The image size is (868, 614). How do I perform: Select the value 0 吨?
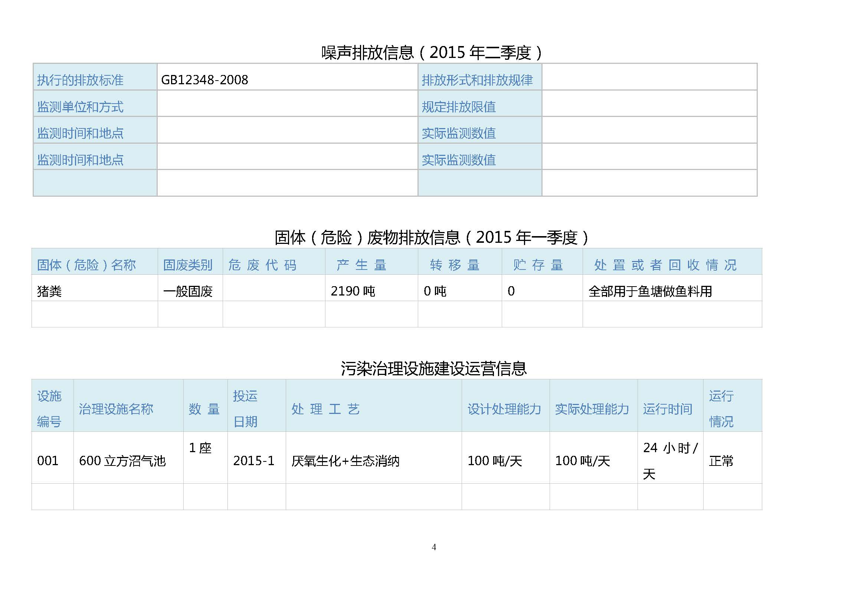(435, 291)
